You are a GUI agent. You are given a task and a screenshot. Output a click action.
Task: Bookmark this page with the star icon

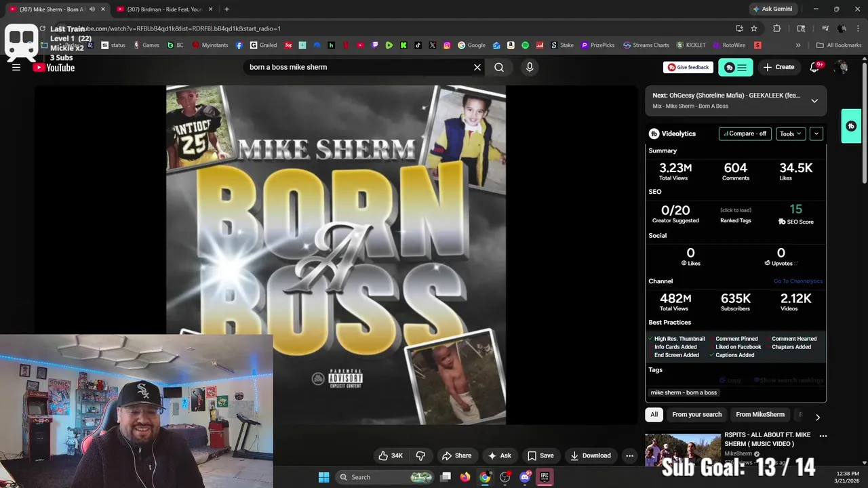(754, 28)
